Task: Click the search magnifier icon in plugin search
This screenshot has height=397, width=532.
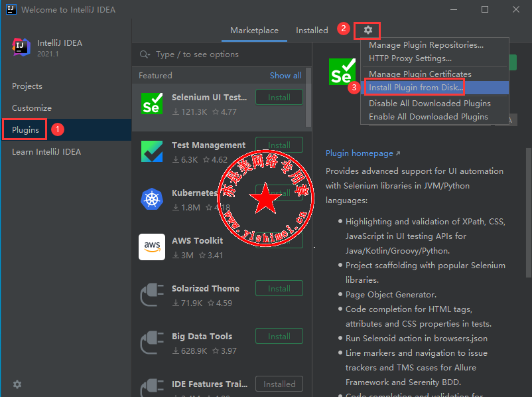Action: click(145, 54)
